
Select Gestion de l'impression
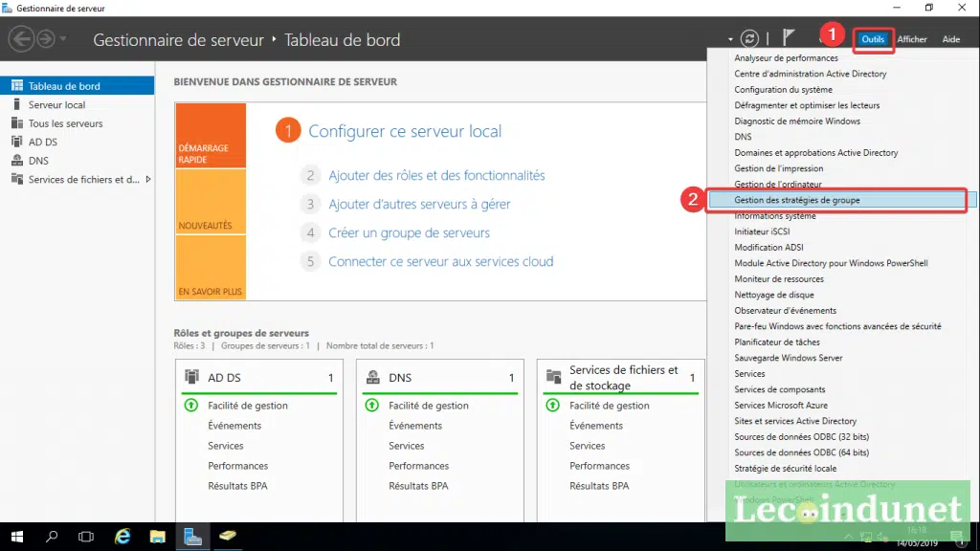778,168
